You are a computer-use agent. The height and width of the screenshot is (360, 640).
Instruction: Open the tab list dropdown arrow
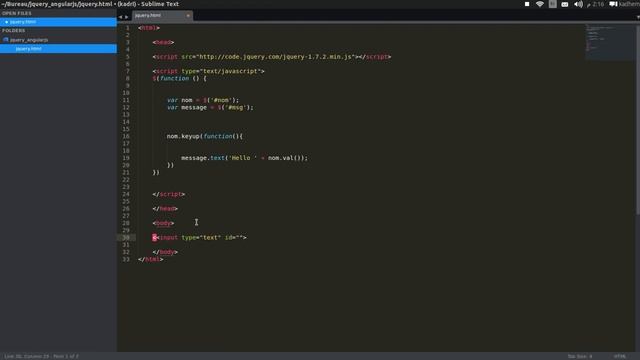[638, 17]
